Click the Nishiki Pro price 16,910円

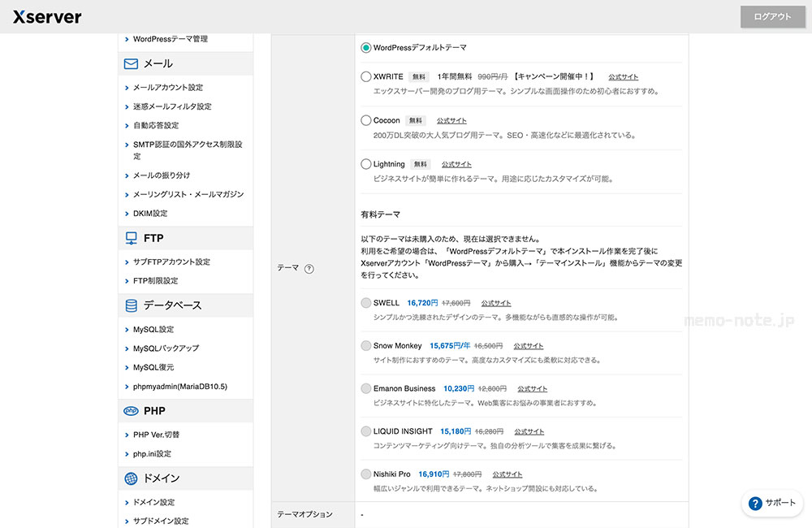(x=434, y=474)
